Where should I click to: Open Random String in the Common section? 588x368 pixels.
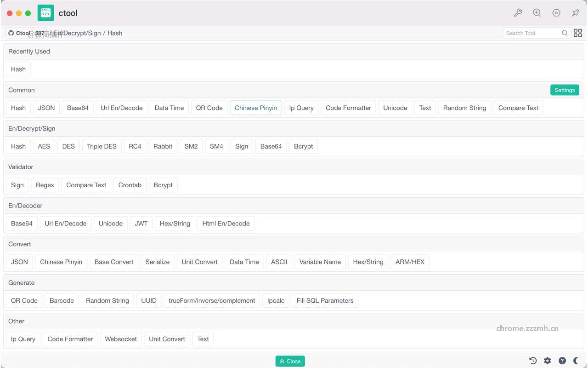point(465,108)
